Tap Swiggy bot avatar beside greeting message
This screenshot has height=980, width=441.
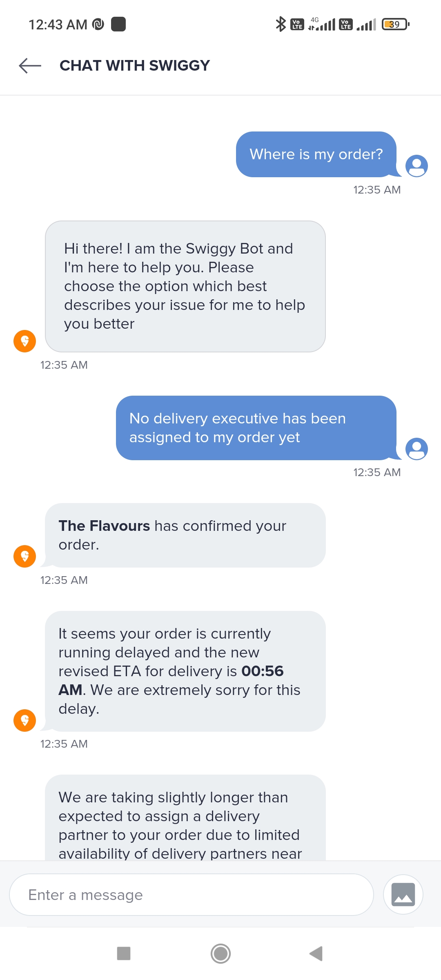(x=25, y=341)
